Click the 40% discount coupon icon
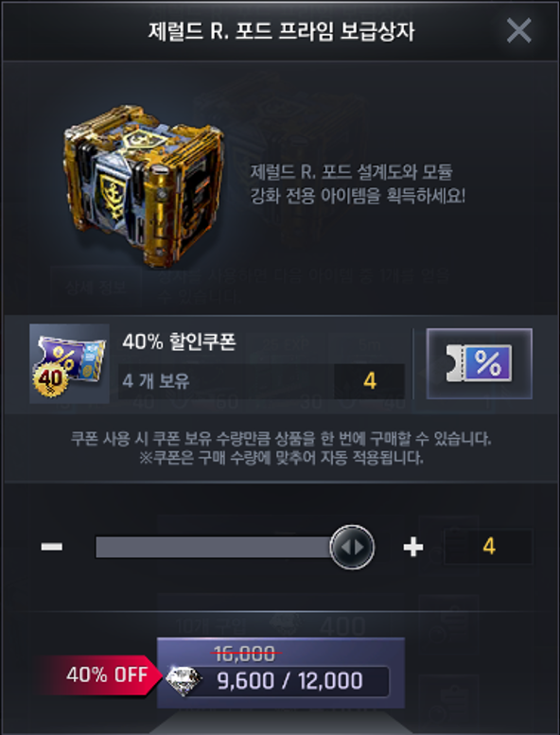Screen dimensions: 560x735 69,364
